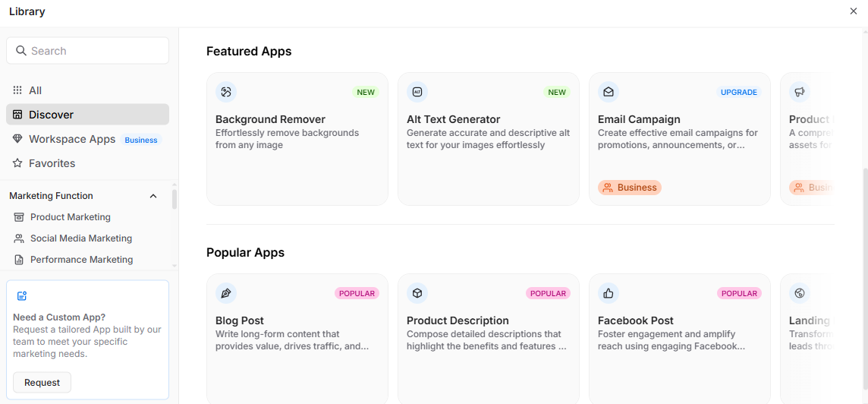Switch to the All apps view
This screenshot has width=868, height=404.
[x=35, y=90]
